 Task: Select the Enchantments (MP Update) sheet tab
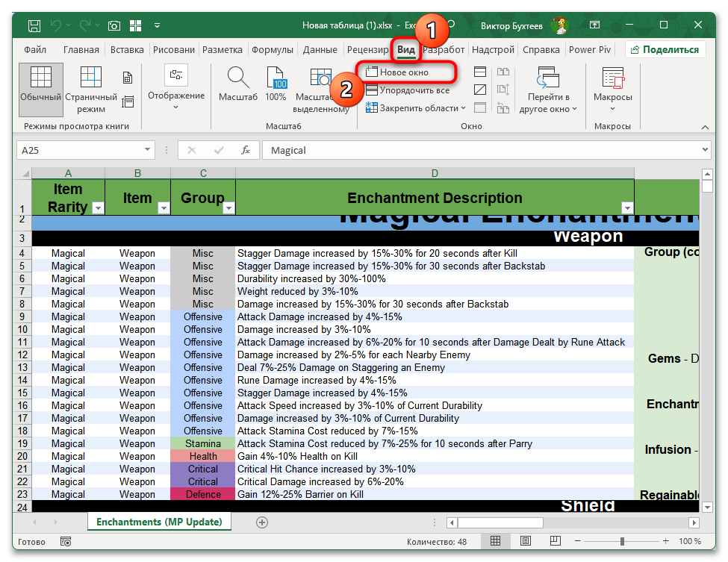click(159, 522)
